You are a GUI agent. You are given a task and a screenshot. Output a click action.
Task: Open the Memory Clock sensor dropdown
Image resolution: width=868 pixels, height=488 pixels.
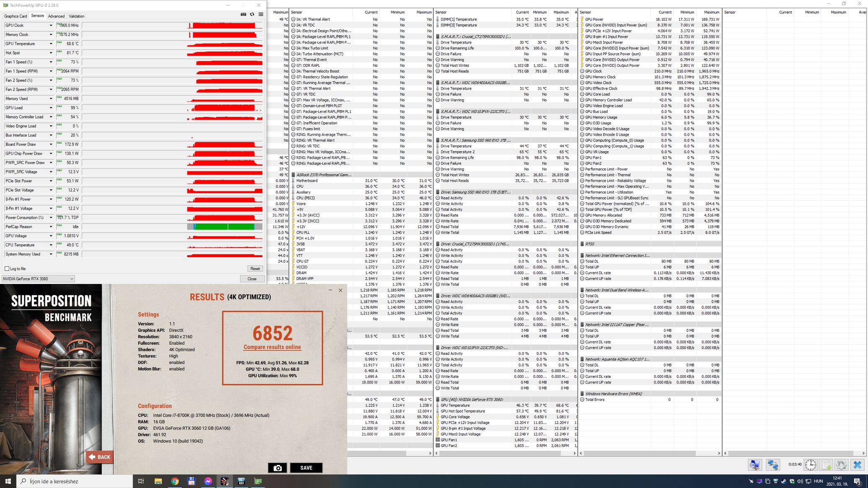click(51, 35)
